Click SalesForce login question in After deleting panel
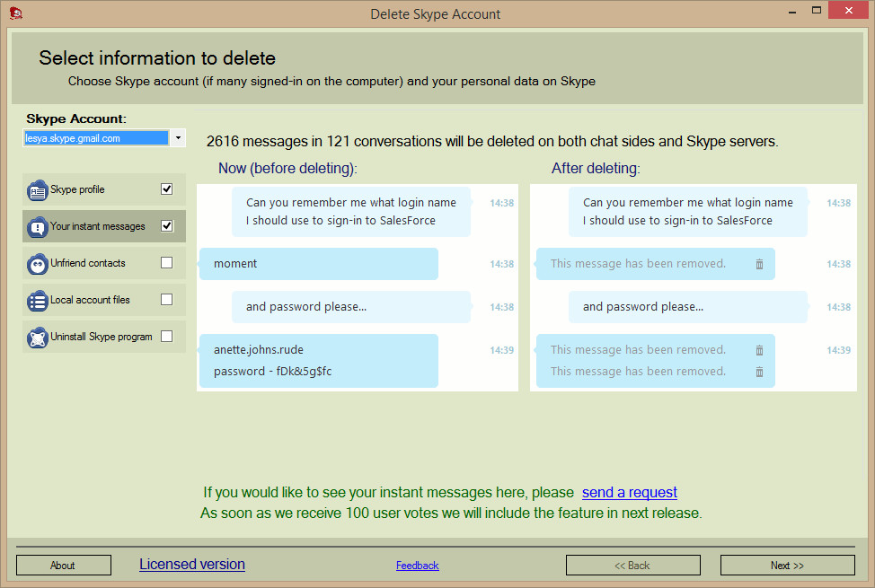This screenshot has width=875, height=588. click(x=687, y=212)
